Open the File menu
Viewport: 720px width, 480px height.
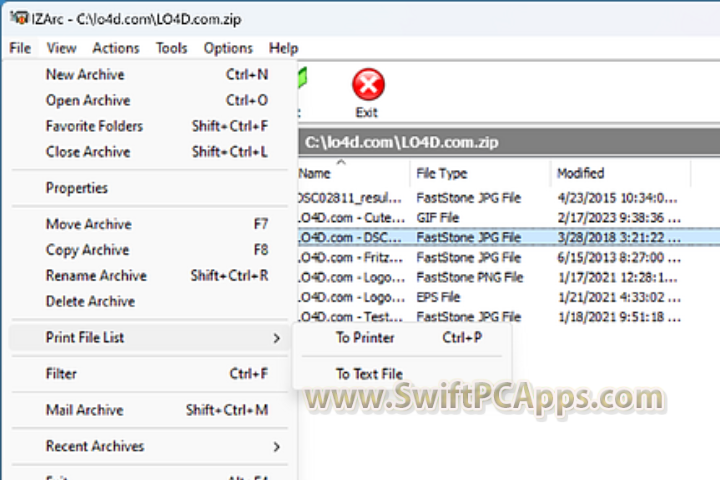pos(20,48)
